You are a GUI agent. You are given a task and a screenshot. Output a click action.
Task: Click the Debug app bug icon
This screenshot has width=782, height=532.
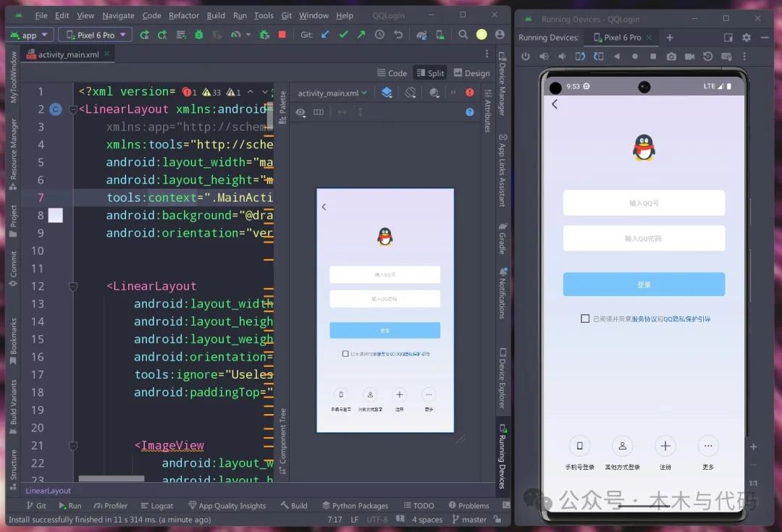(x=198, y=35)
